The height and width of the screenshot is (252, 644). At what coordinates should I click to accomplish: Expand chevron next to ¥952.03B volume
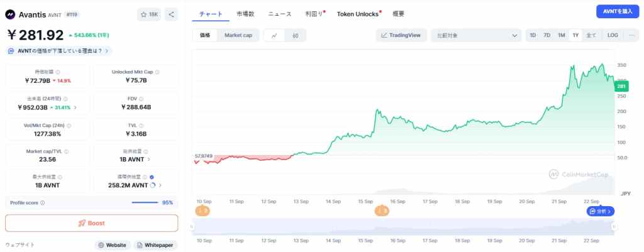(x=75, y=107)
